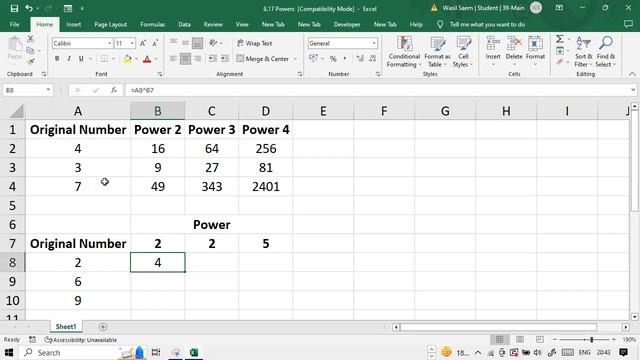This screenshot has height=360, width=640.
Task: Click the Select All corner triangle
Action: point(16,111)
